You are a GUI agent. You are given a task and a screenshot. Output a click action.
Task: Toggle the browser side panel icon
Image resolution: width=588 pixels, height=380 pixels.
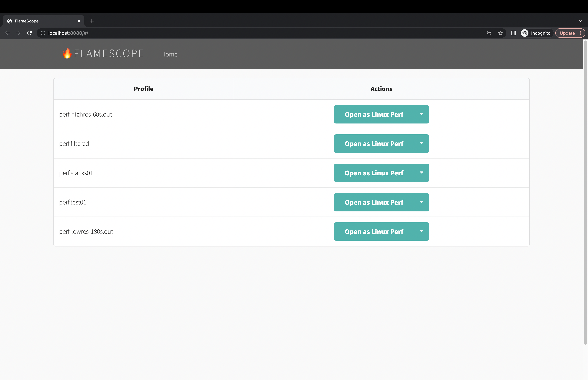[x=514, y=33]
